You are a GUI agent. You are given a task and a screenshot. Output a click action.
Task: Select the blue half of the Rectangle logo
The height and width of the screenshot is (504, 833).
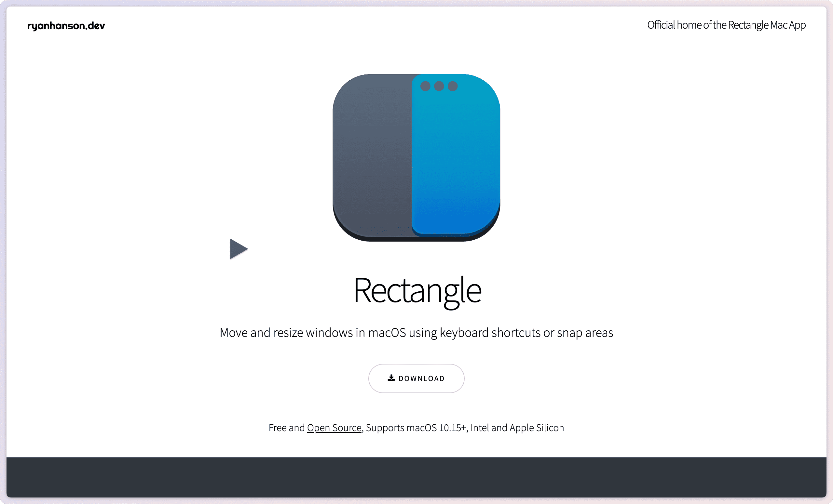point(457,159)
